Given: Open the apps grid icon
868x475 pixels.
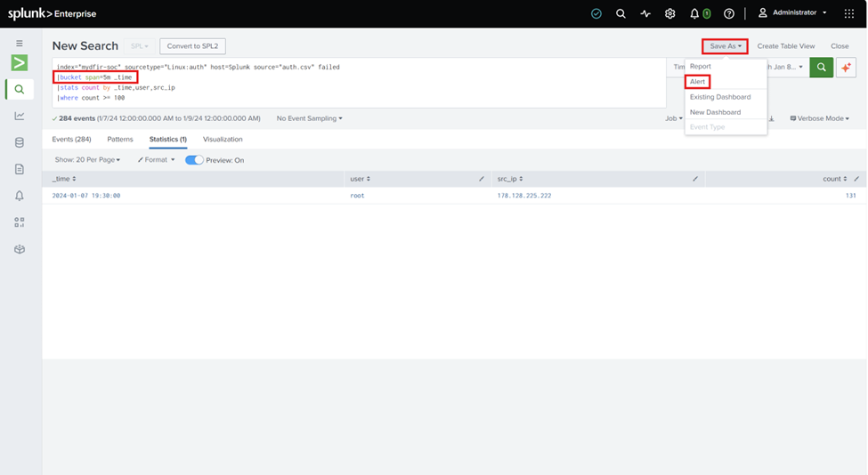Looking at the screenshot, I should click(x=849, y=13).
